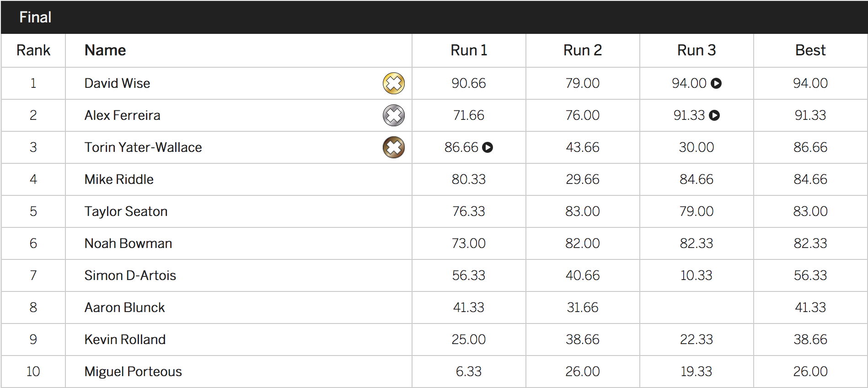Click the Name column header

105,50
